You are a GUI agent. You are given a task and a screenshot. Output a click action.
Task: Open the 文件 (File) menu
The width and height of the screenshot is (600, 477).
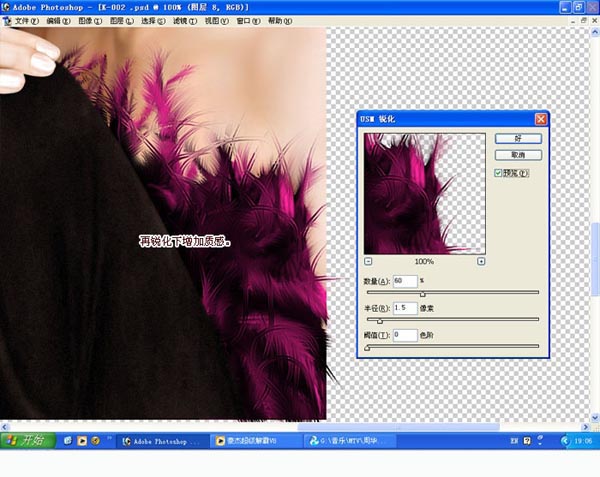(x=27, y=21)
